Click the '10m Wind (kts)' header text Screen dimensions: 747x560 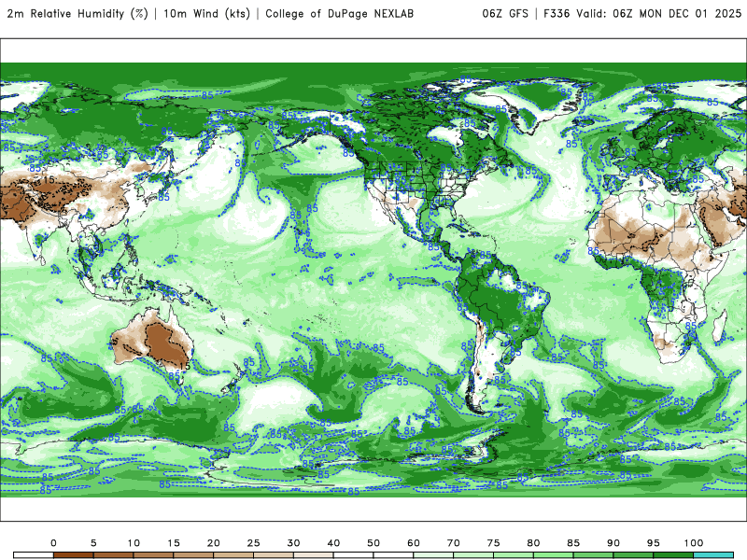tap(206, 14)
